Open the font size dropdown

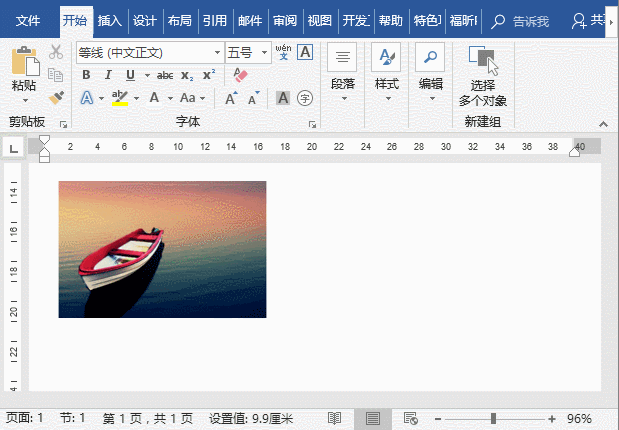coord(264,52)
